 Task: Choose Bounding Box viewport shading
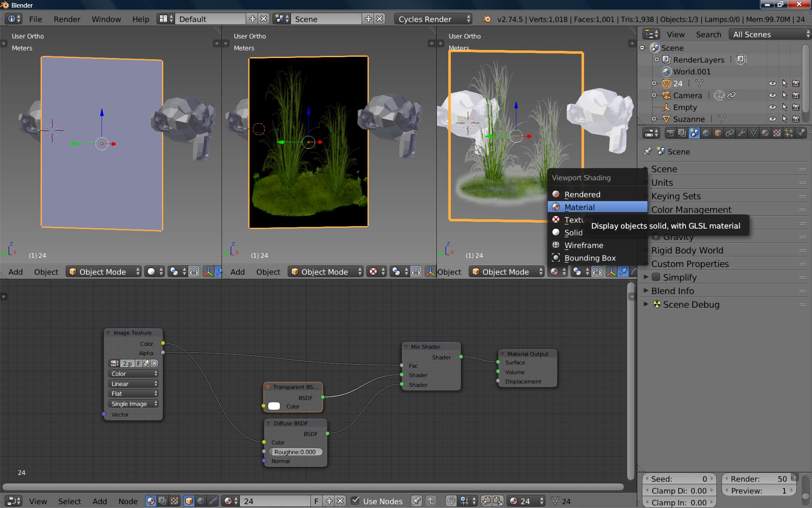pos(597,258)
